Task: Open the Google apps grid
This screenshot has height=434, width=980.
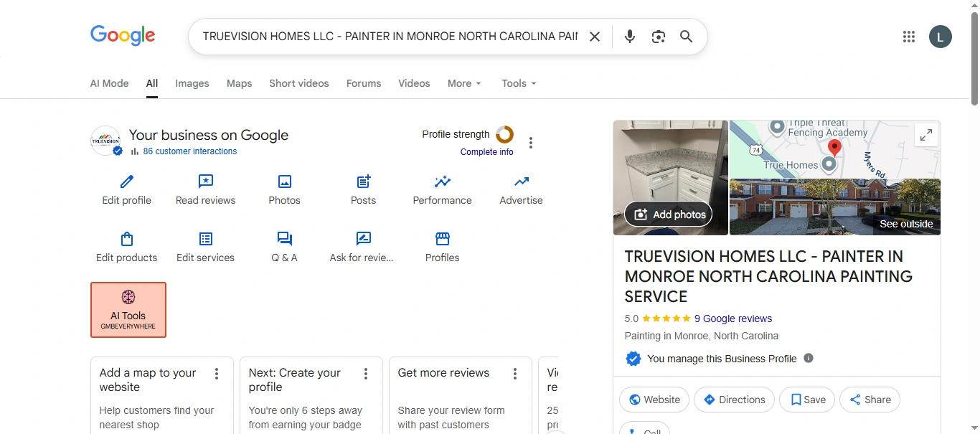Action: [x=909, y=37]
